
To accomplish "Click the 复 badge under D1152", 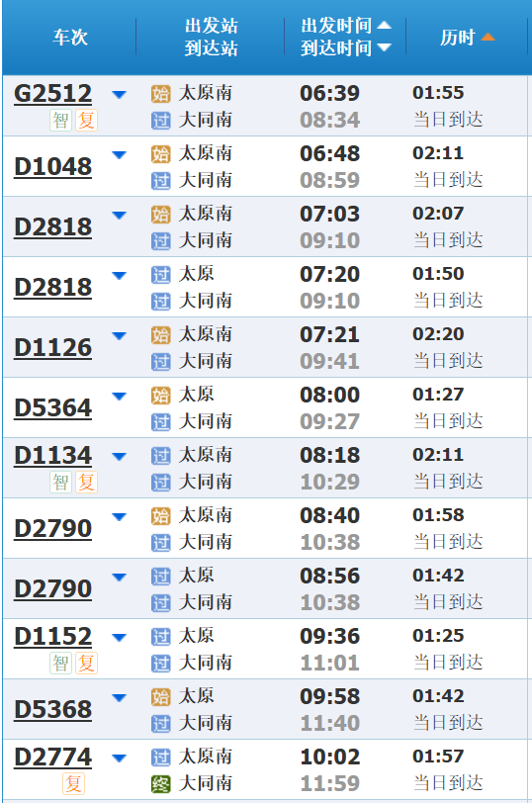I will coord(87,664).
